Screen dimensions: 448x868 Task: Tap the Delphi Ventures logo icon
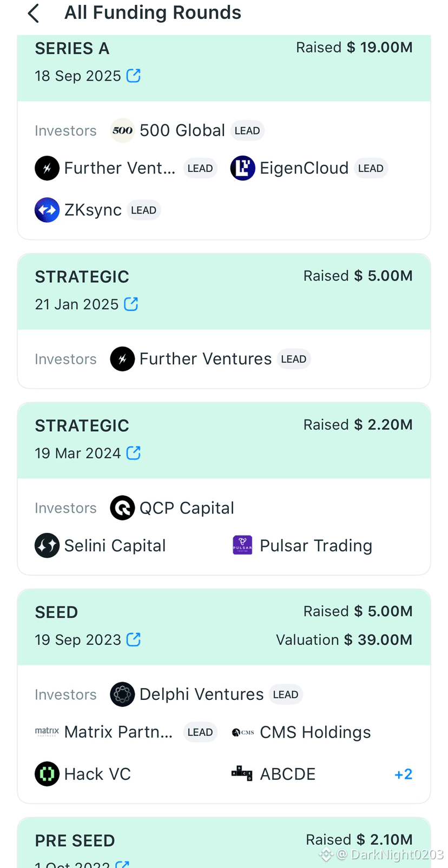[x=122, y=695]
